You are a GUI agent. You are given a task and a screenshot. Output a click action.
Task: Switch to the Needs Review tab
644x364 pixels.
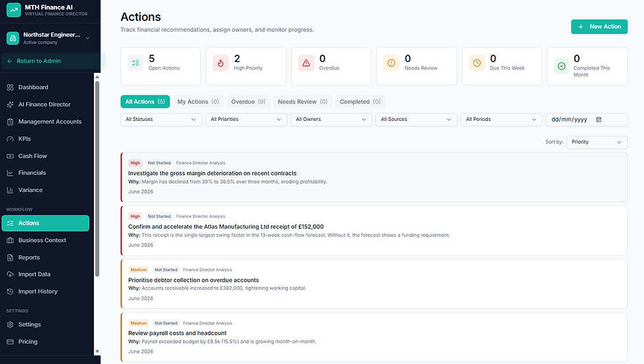pos(302,101)
